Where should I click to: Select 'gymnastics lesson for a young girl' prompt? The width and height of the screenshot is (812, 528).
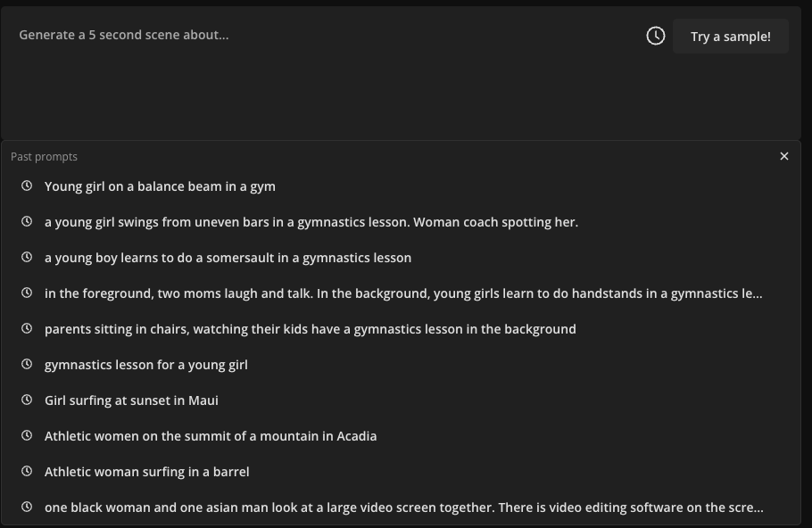click(x=146, y=365)
